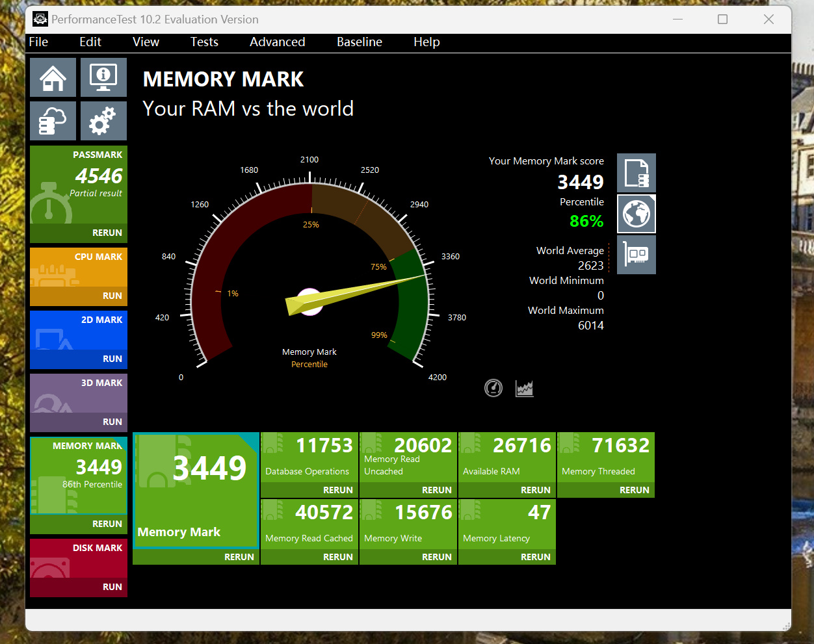Click the 86% percentile value
Image resolution: width=814 pixels, height=644 pixels.
click(x=586, y=222)
